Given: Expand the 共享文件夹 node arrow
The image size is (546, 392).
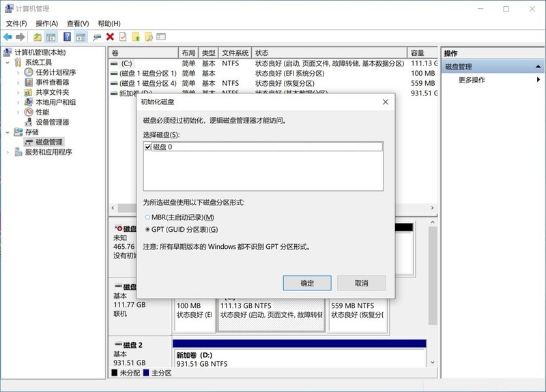Looking at the screenshot, I should pos(18,92).
